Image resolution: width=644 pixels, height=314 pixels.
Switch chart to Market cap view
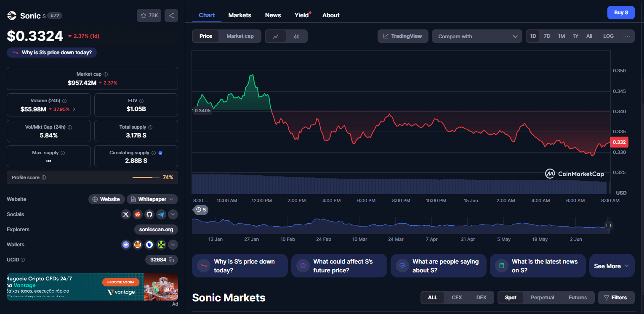point(240,36)
